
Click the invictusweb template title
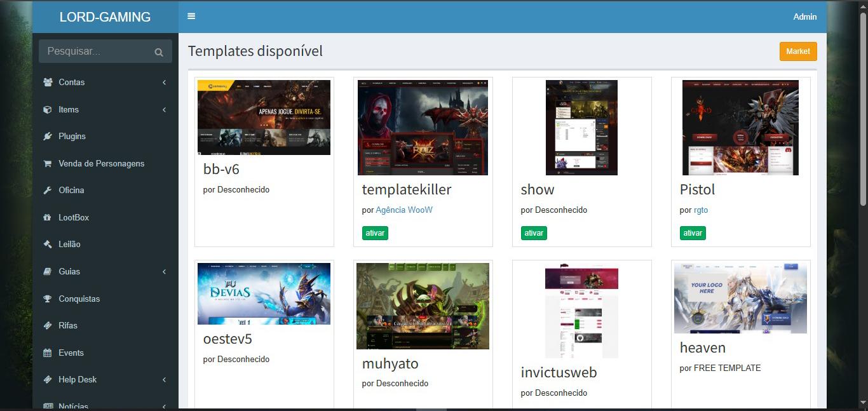click(559, 372)
